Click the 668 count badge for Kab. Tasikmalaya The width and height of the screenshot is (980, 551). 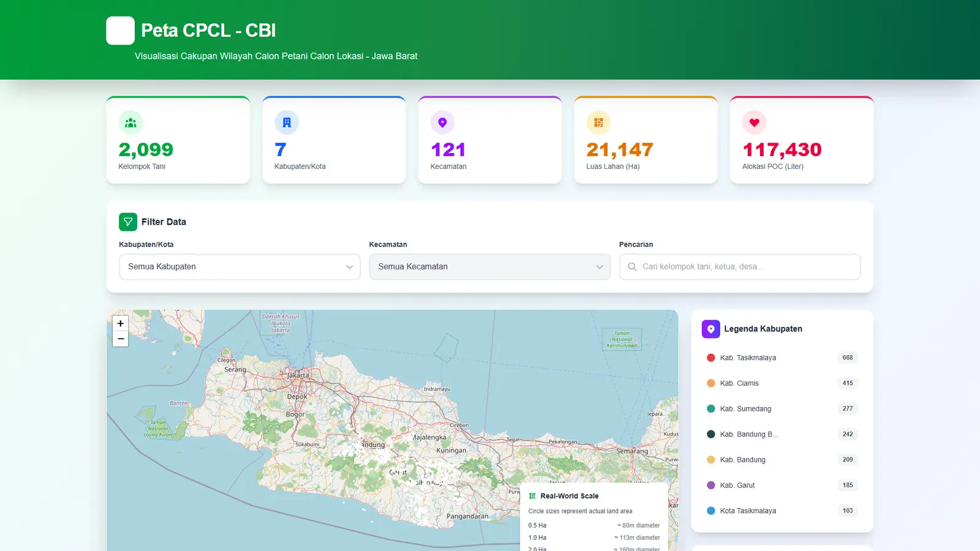pyautogui.click(x=848, y=358)
